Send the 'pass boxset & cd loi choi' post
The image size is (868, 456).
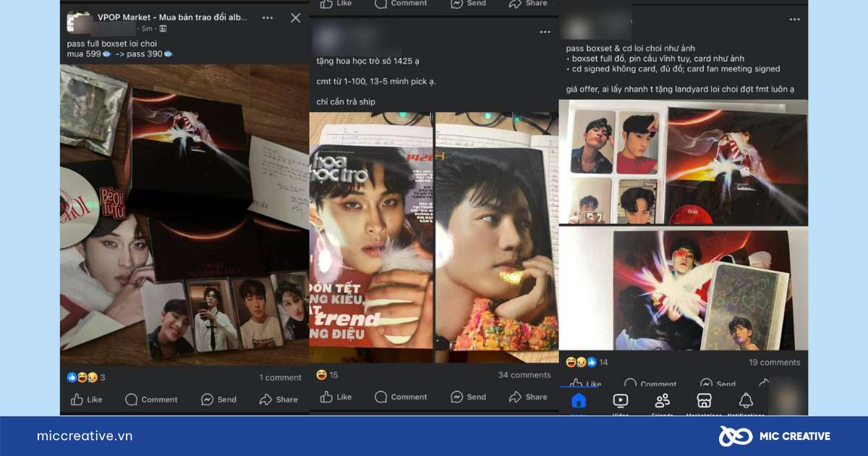pos(718,383)
